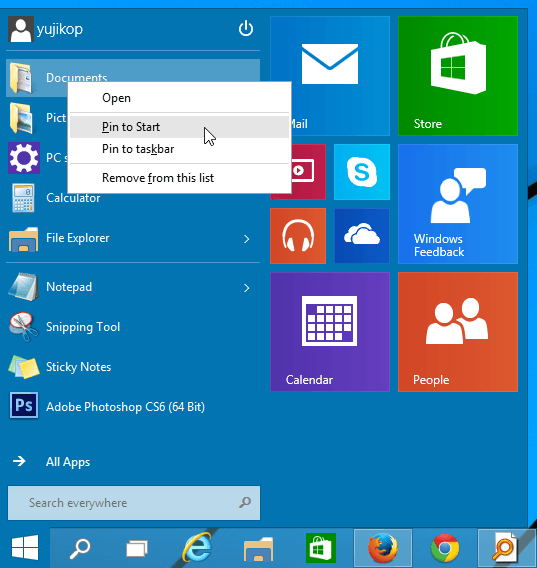
Task: Launch the Skype tile
Action: click(x=362, y=172)
